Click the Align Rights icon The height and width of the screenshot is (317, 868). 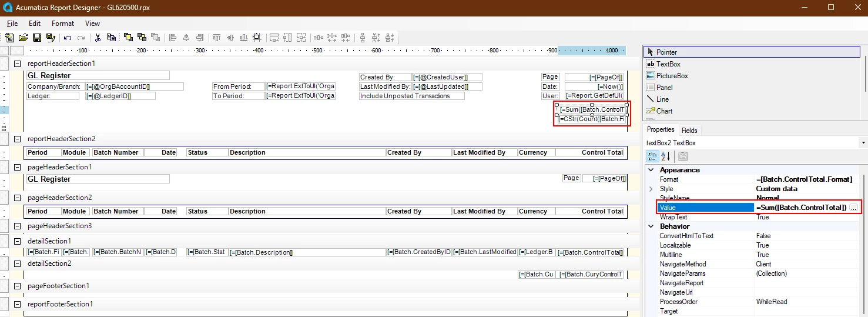(x=200, y=37)
